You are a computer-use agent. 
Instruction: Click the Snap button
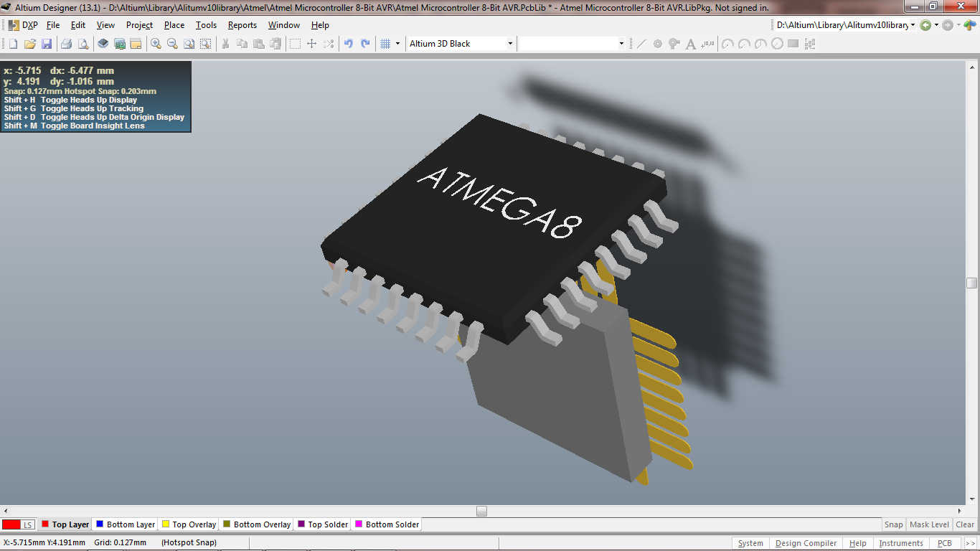(893, 524)
